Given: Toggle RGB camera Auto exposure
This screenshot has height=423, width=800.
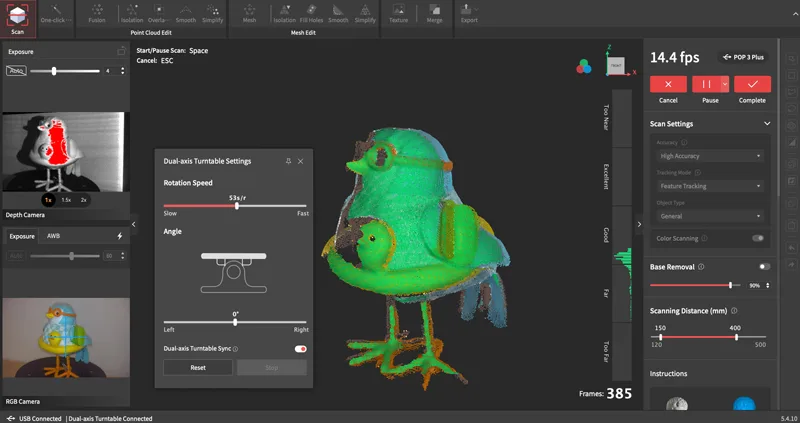Looking at the screenshot, I should click(16, 256).
